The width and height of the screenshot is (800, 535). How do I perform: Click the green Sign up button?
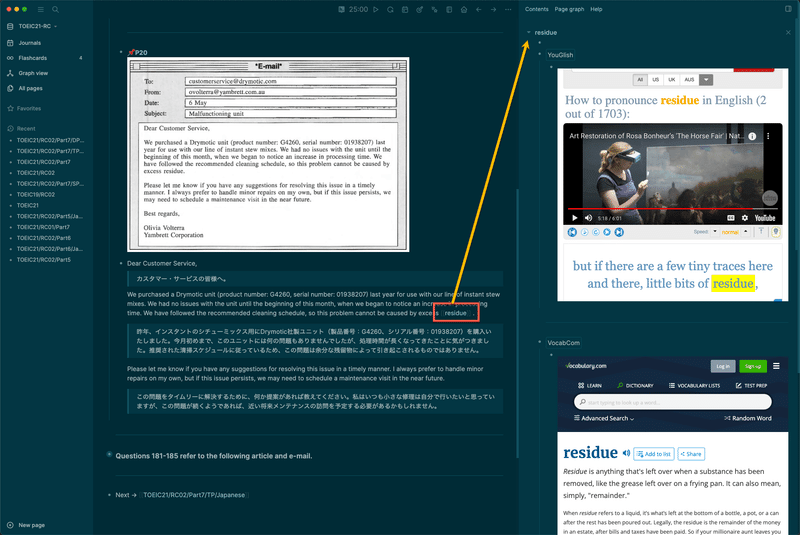coord(753,366)
